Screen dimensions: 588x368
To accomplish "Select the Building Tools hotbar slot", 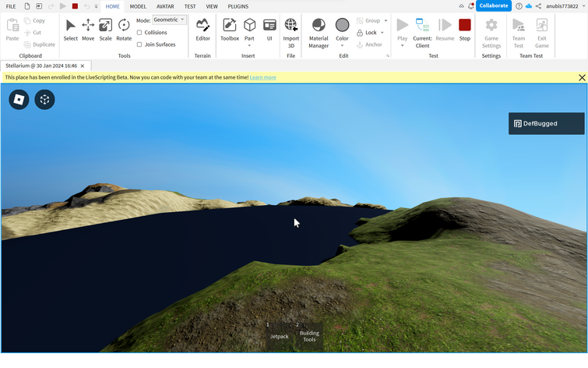I will point(309,337).
